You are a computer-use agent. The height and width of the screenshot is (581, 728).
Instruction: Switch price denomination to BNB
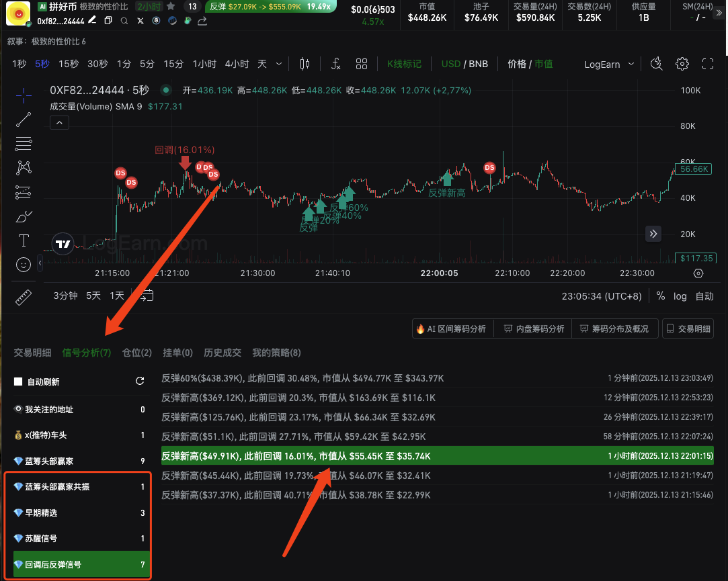click(x=479, y=64)
